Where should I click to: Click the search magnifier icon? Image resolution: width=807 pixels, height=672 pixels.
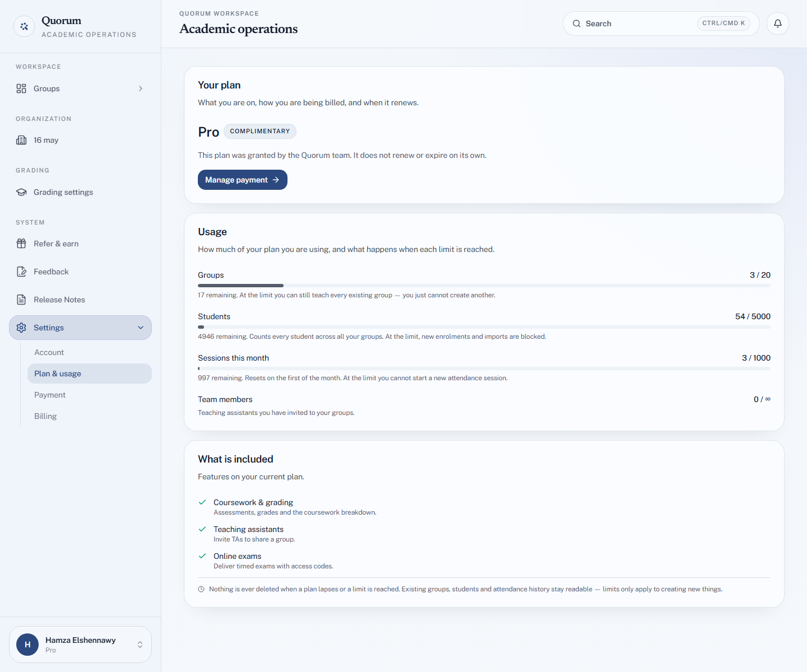(x=577, y=24)
